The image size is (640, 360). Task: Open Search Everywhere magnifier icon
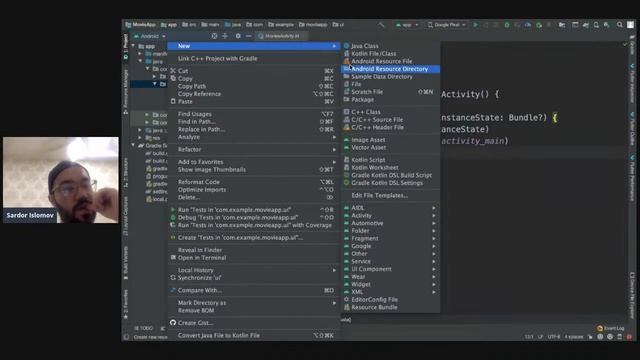pos(620,25)
